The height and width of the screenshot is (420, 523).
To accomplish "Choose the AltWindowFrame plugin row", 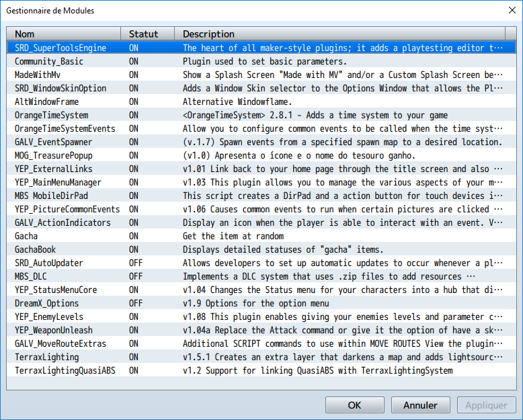I will 261,101.
